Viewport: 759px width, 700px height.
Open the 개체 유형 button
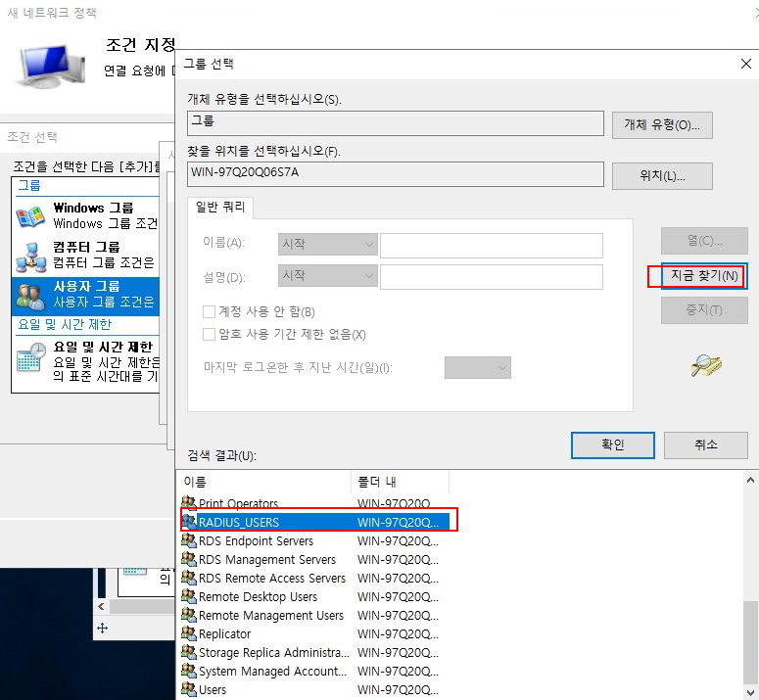662,125
